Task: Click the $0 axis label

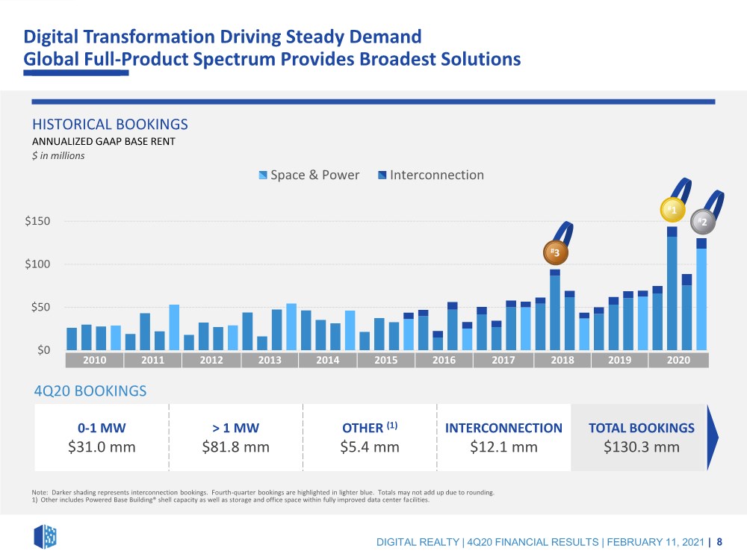Action: 43,350
